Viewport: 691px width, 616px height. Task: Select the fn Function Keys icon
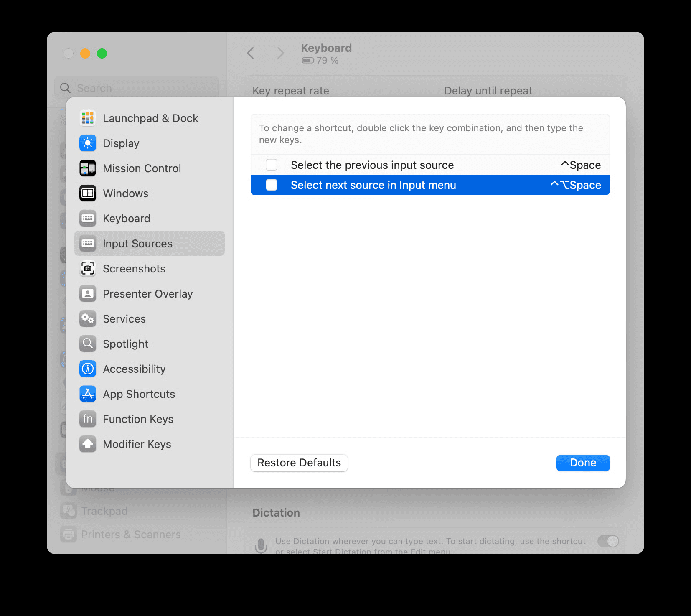(x=87, y=419)
